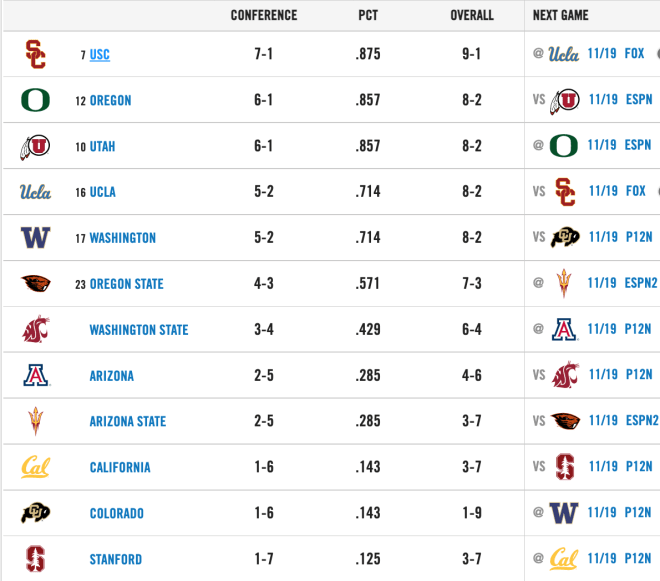660x581 pixels.
Task: Click the Oregon Ducks logo in standings
Action: [x=35, y=100]
